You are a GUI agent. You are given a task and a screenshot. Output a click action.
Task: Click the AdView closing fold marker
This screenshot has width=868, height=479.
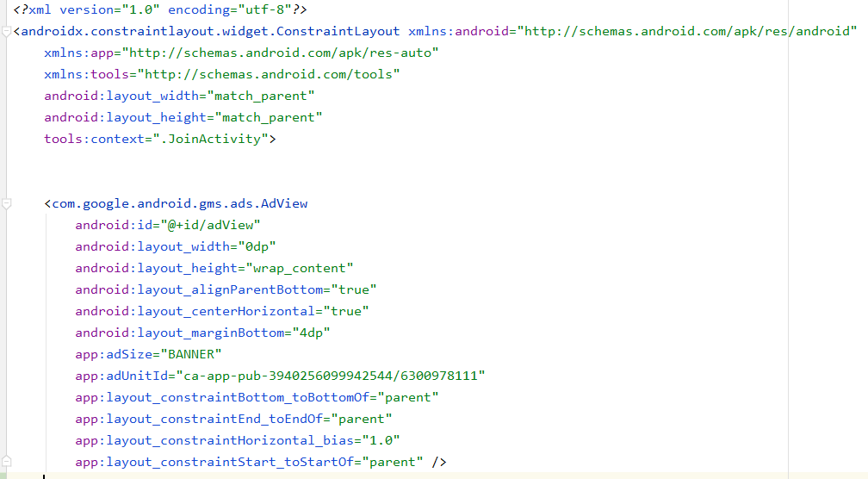6,461
